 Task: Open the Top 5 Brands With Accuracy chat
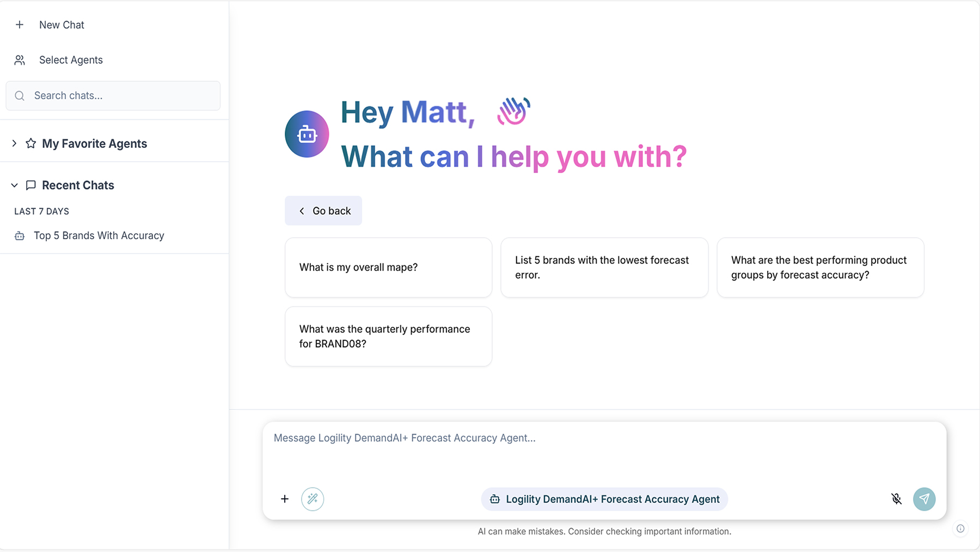click(x=99, y=236)
